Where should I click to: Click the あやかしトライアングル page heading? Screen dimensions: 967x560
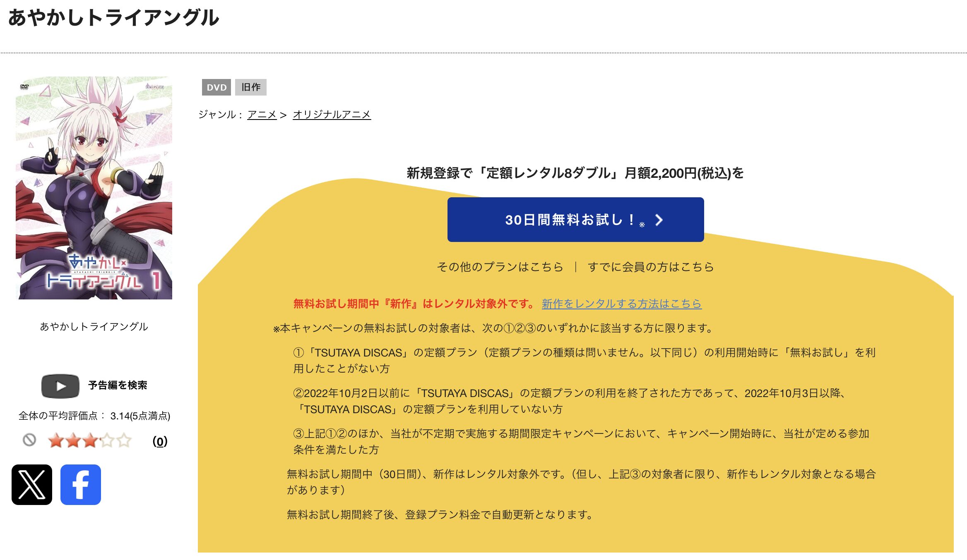click(114, 17)
